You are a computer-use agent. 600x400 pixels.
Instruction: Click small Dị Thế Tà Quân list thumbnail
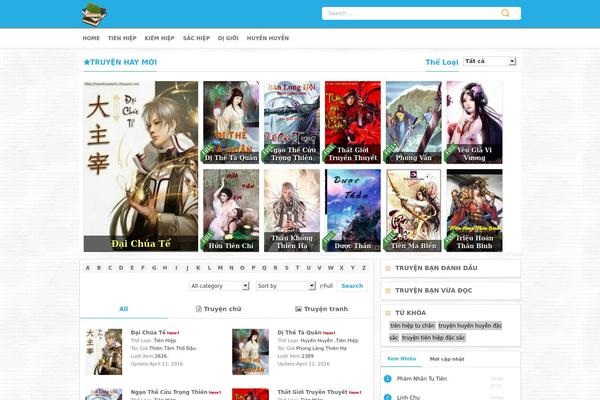[251, 352]
